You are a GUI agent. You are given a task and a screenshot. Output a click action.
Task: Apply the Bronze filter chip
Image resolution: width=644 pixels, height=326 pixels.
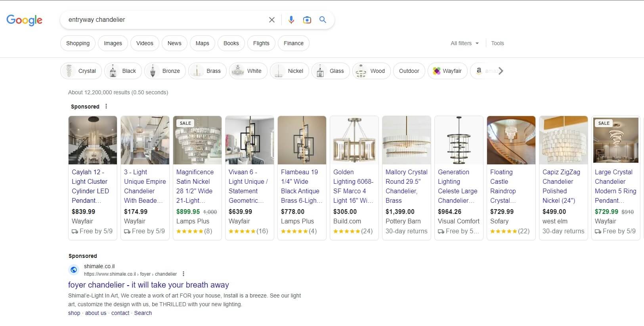165,71
